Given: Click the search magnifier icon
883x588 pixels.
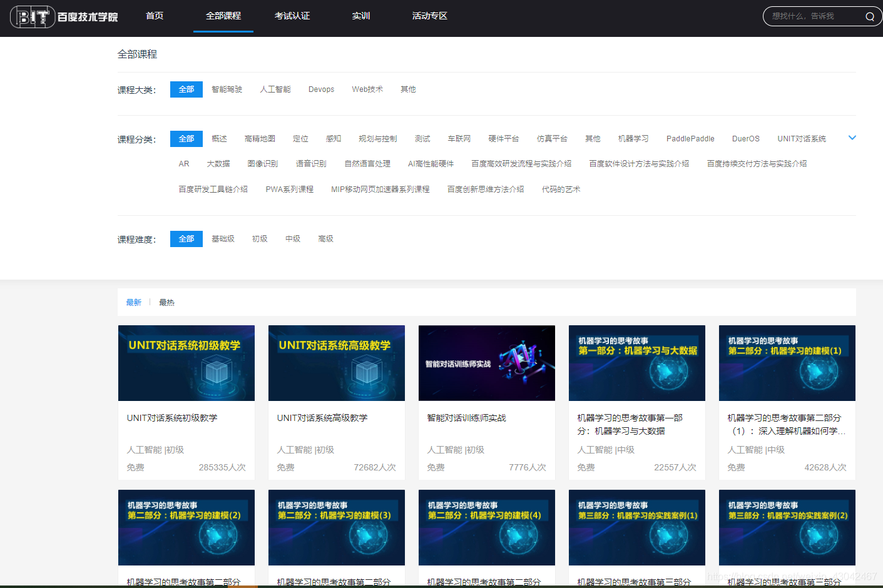Looking at the screenshot, I should coord(870,16).
